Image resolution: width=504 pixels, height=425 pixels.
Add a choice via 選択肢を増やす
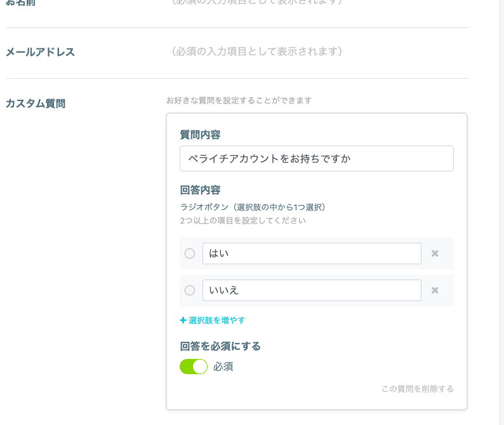pos(213,320)
